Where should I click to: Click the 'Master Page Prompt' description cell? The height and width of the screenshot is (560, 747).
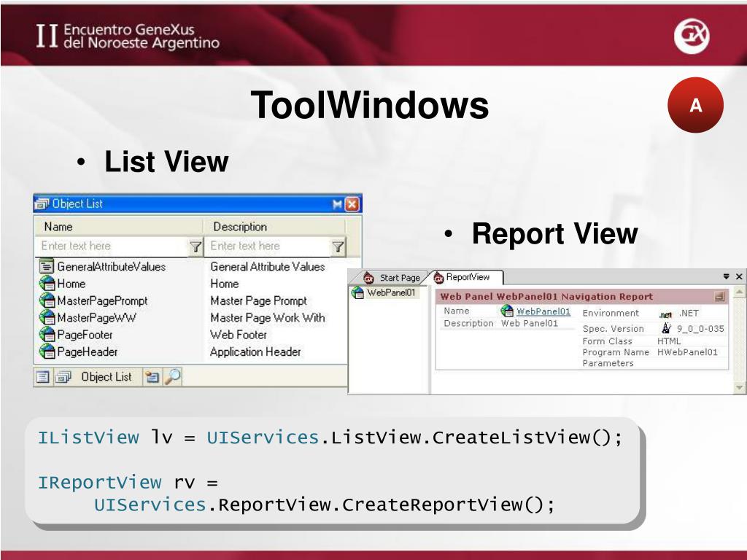click(x=259, y=301)
